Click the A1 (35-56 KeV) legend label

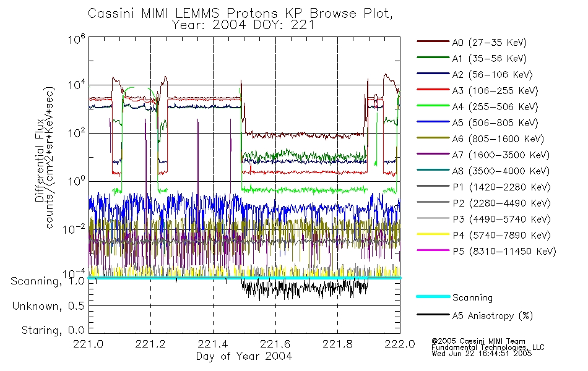[489, 59]
